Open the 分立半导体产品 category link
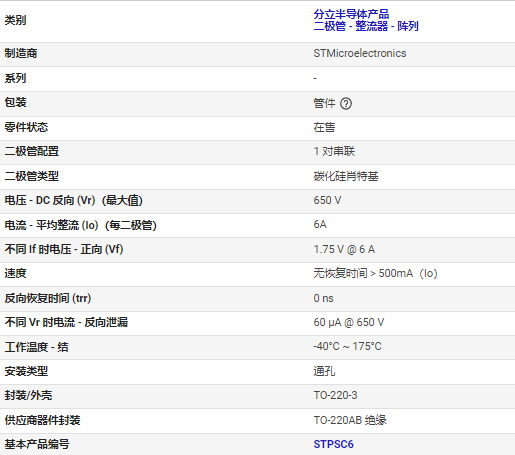Image resolution: width=515 pixels, height=455 pixels. coord(351,14)
